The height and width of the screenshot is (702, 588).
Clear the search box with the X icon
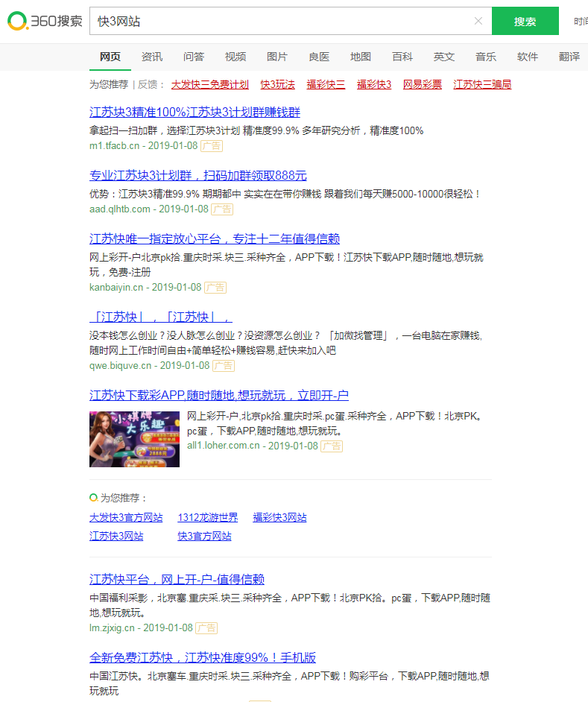tap(478, 21)
